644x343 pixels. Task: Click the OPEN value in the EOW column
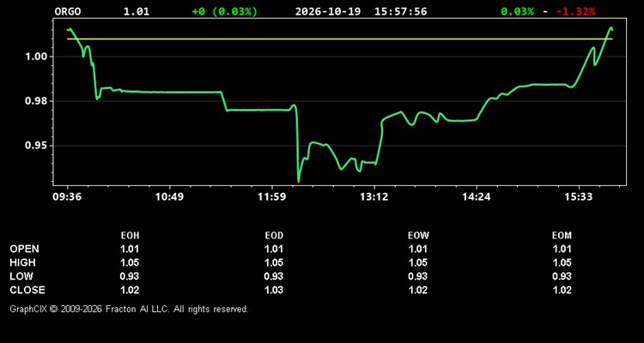[418, 249]
